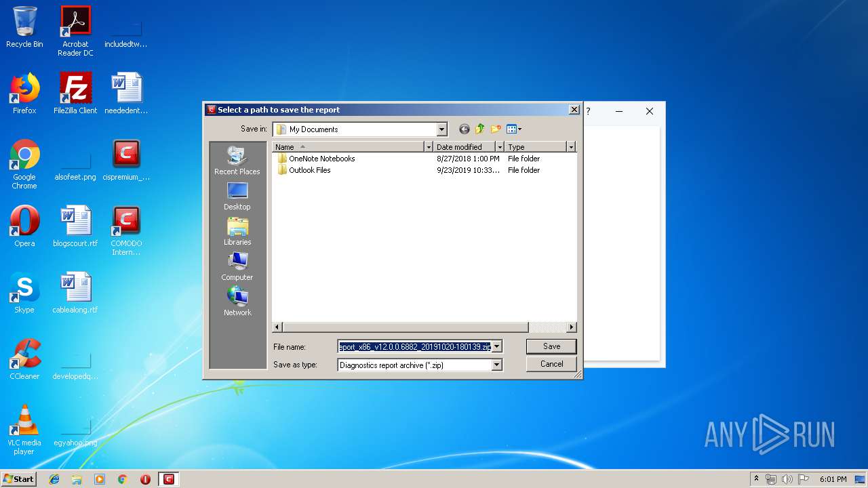Launch VLC media player shortcut
This screenshot has width=868, height=488.
coord(24,430)
